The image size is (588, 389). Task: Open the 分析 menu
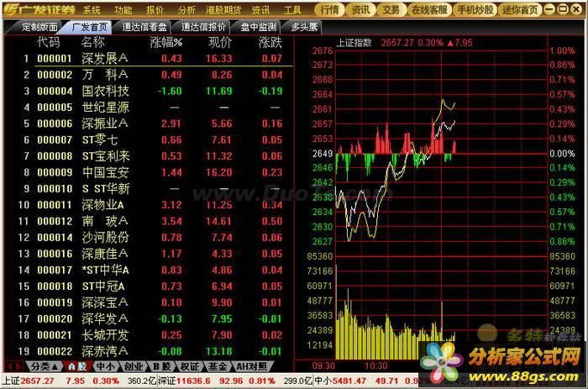[186, 10]
